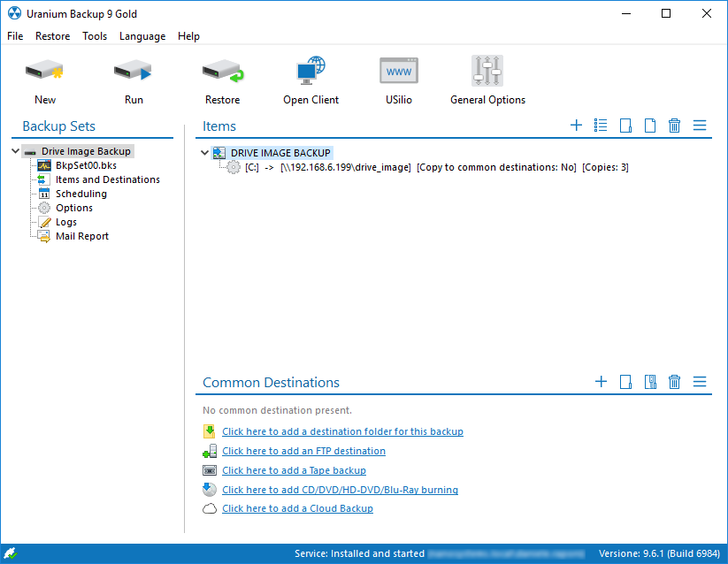Click the Tape backup cassette icon
The image size is (728, 564).
210,470
